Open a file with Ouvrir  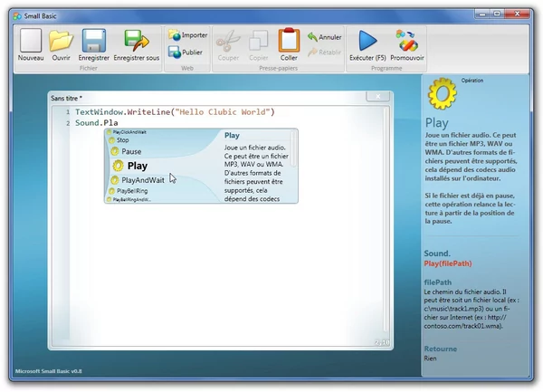[61, 45]
